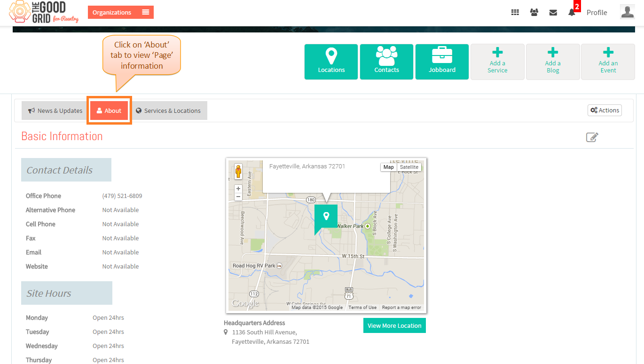Go to The Good Grid logo home
The height and width of the screenshot is (364, 644).
pos(44,12)
